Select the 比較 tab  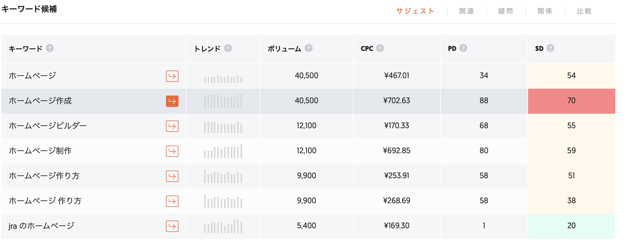(x=584, y=11)
